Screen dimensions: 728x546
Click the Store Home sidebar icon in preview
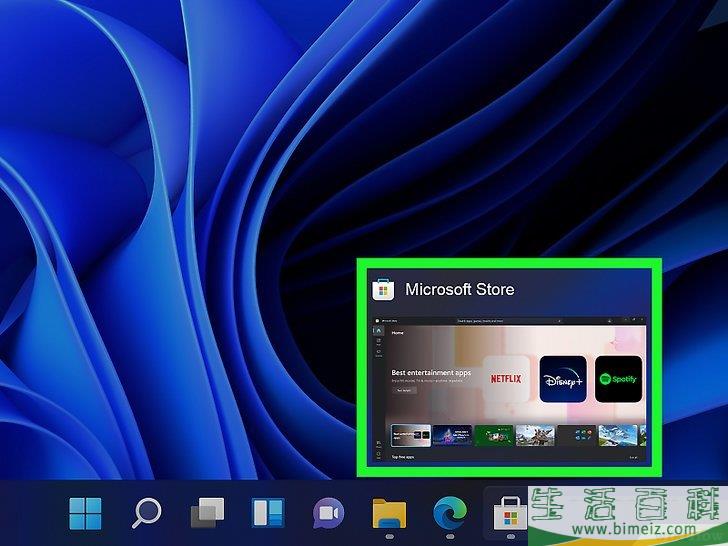[378, 331]
